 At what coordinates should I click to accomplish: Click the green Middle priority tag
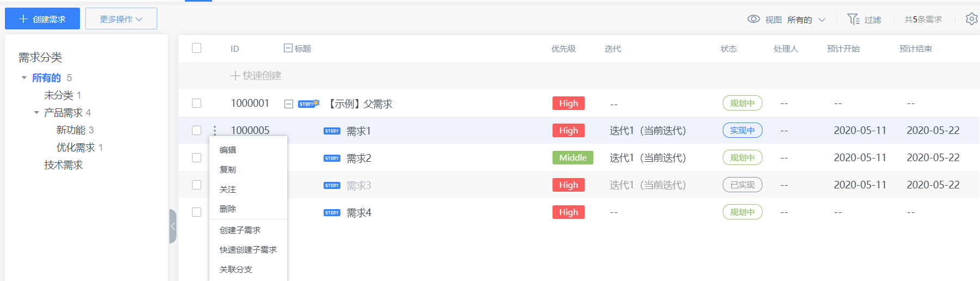pyautogui.click(x=573, y=158)
